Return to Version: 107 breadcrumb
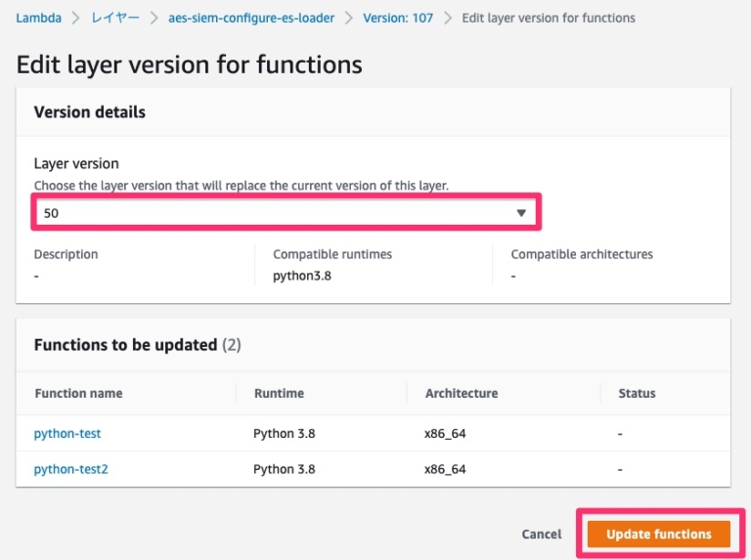 tap(397, 18)
